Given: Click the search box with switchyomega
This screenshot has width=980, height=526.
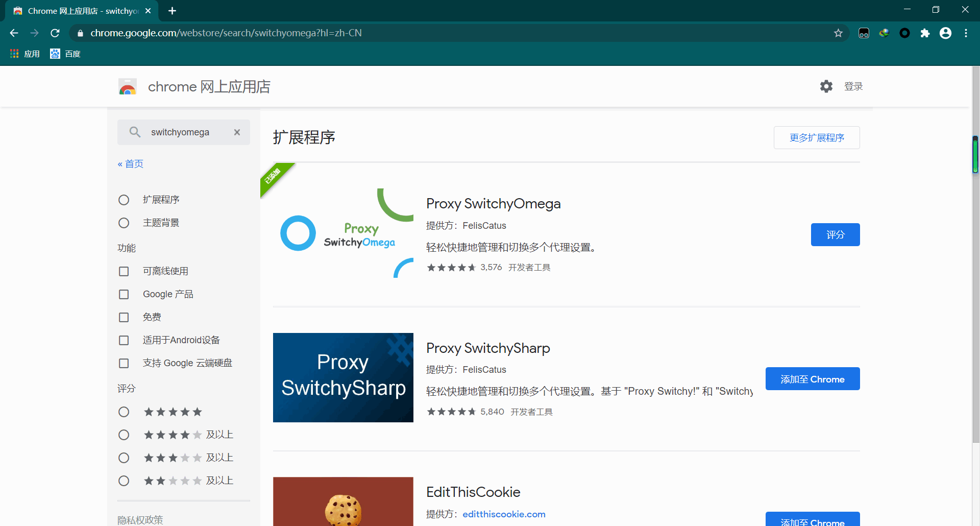Looking at the screenshot, I should click(184, 132).
